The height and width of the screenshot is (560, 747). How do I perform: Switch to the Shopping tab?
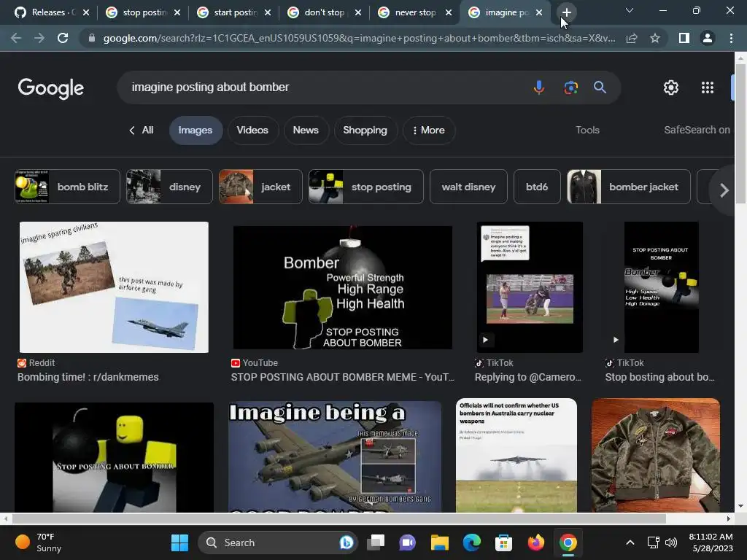pos(365,130)
